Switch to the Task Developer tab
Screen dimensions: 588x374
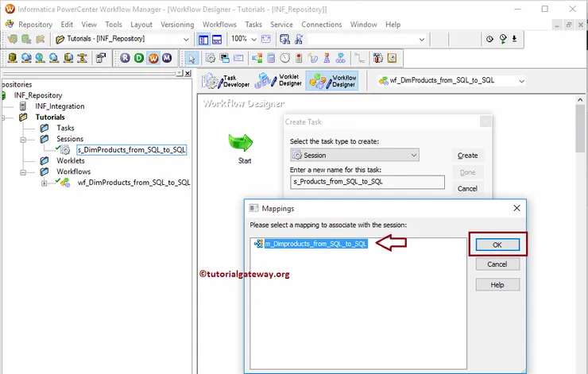click(226, 80)
